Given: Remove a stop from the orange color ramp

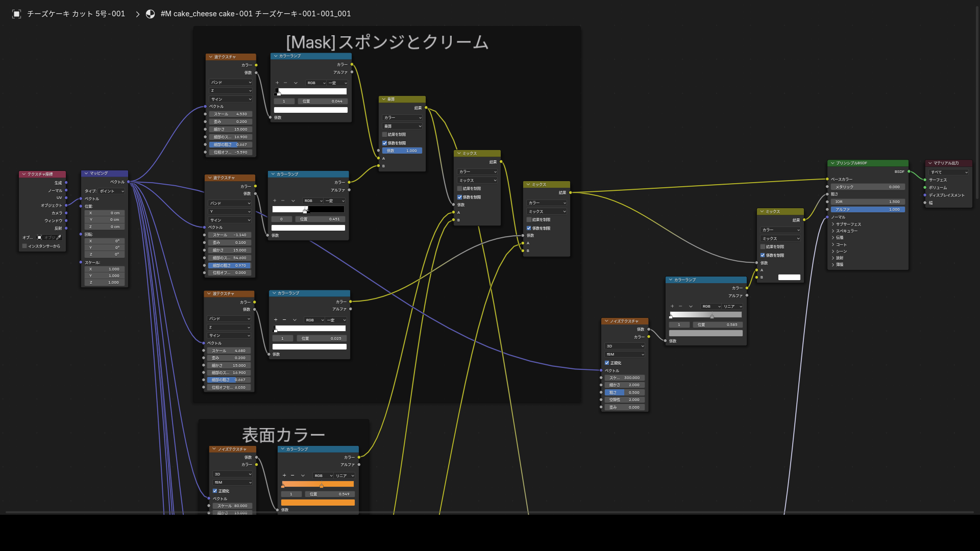Looking at the screenshot, I should (292, 475).
